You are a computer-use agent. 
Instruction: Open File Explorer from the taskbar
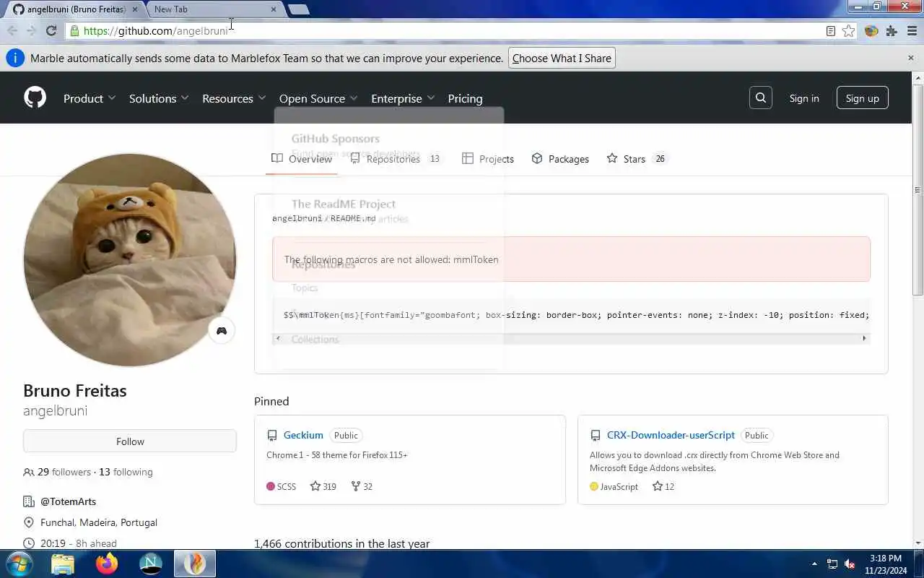tap(63, 564)
